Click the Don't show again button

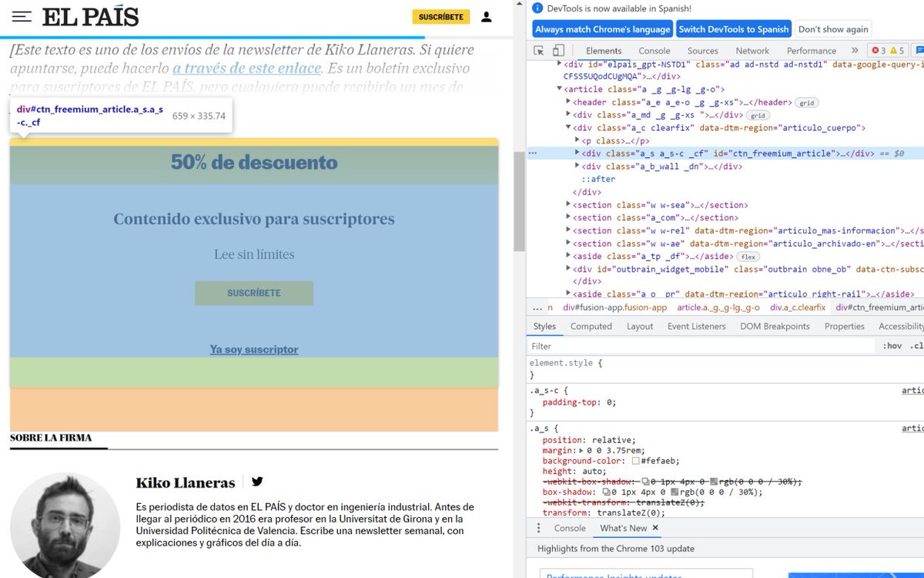833,29
